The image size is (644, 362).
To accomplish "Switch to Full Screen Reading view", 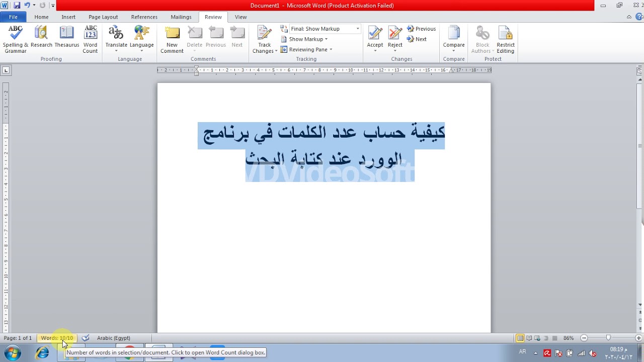I will [x=529, y=338].
